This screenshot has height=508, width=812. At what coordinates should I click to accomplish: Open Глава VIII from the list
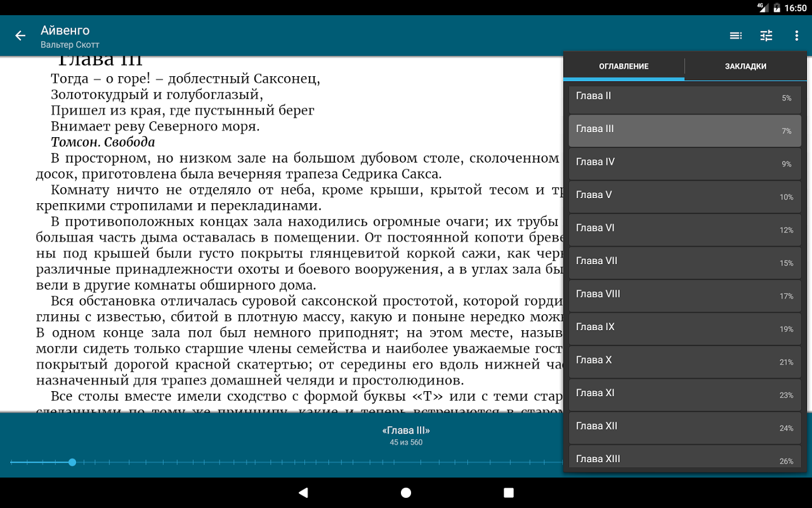(685, 296)
